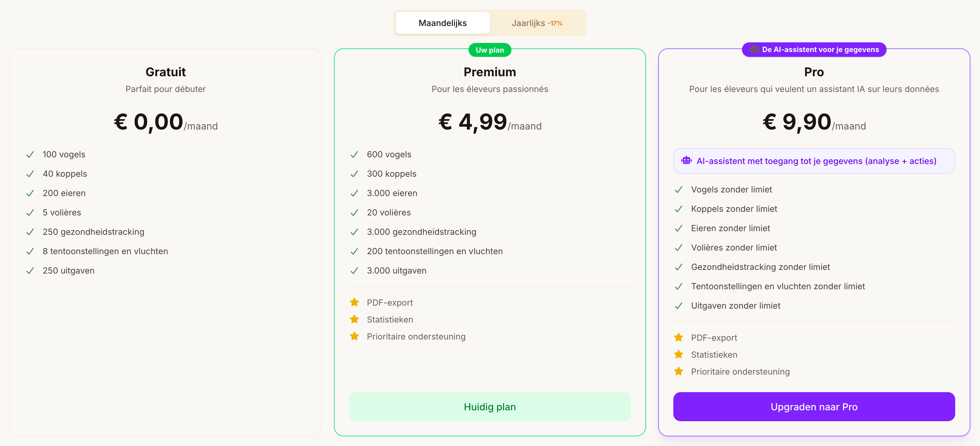Switch billing to Jaarlijks -17%
Screen dimensions: 980x446
tap(537, 23)
